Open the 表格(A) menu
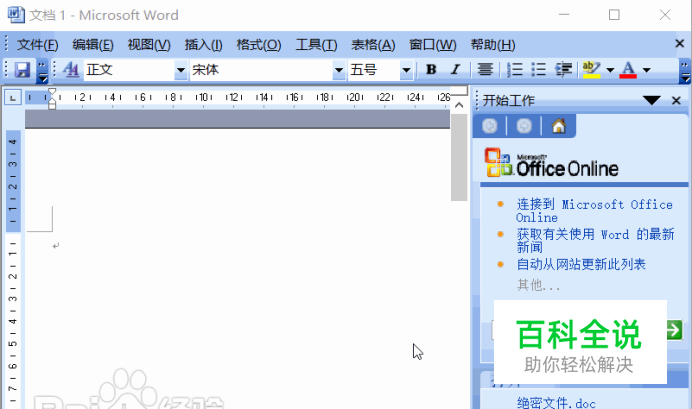The image size is (692, 409). [x=373, y=45]
